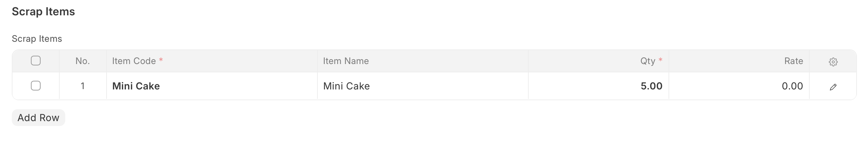Screen dimensions: 868x142
Task: Tick the select-all checkbox in table header
Action: [x=36, y=61]
